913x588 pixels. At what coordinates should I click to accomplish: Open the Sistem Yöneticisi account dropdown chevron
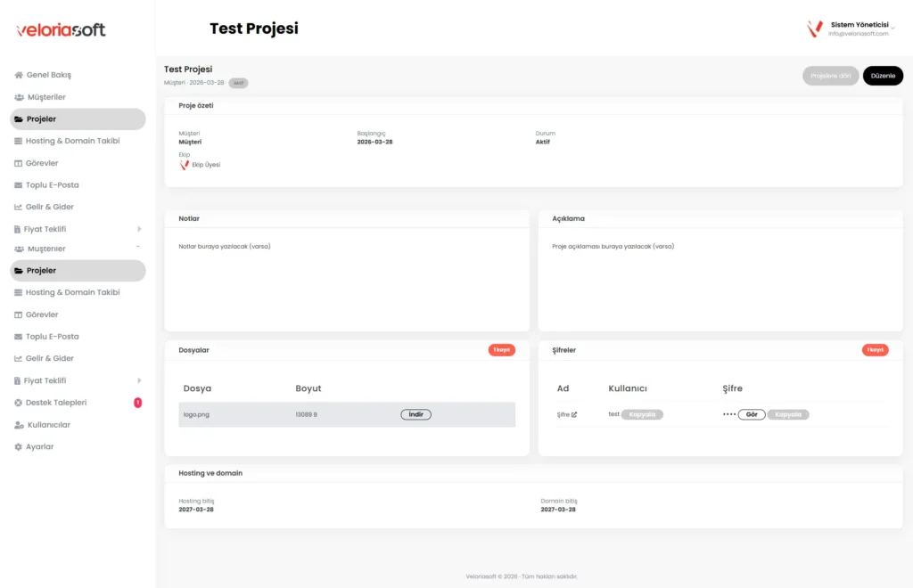point(892,28)
